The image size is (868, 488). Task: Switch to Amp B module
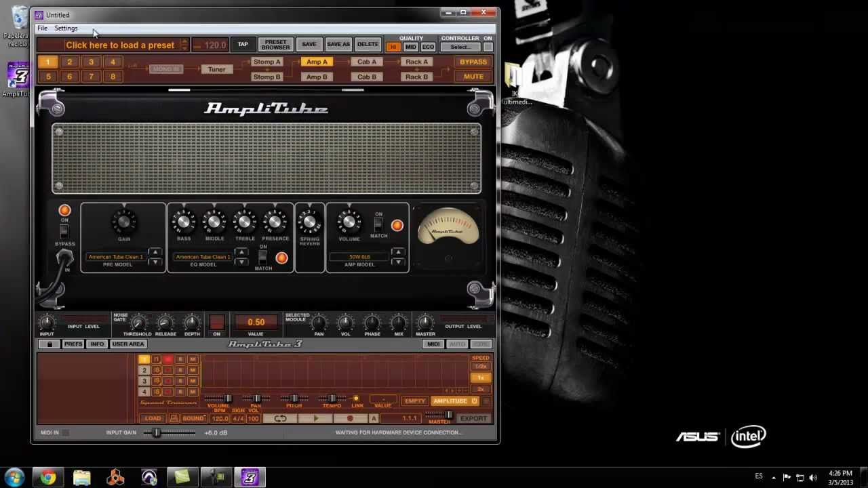[317, 77]
